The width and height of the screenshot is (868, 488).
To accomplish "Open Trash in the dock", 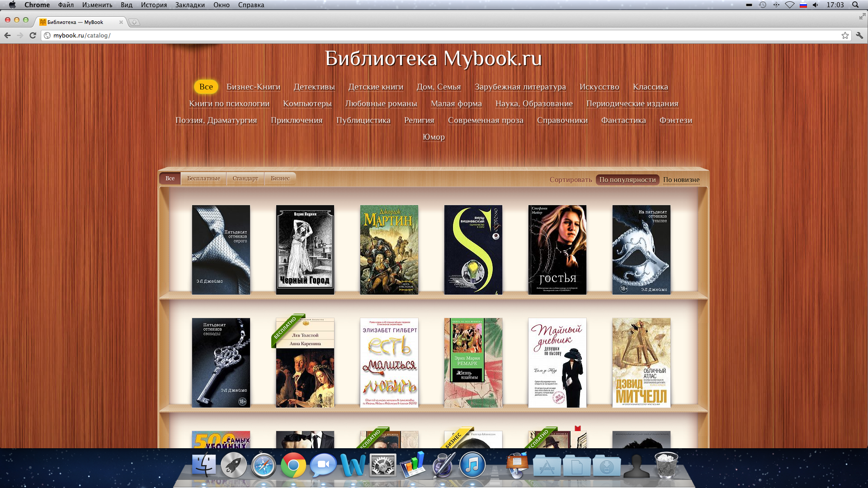I will coord(666,465).
